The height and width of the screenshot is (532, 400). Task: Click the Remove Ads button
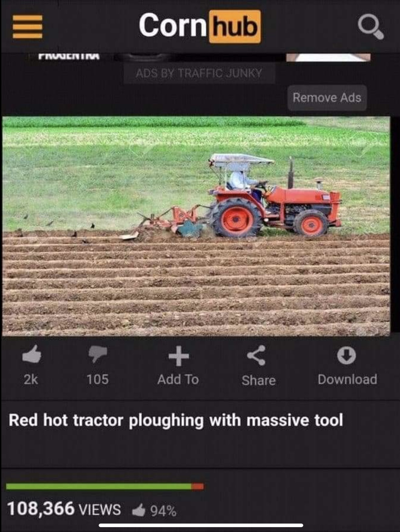point(327,98)
